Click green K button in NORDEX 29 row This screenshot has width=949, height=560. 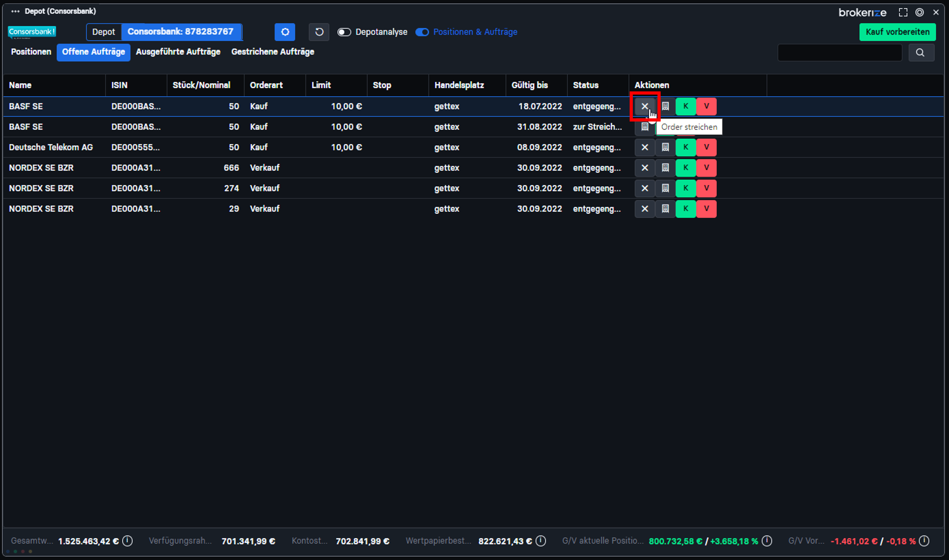point(686,209)
